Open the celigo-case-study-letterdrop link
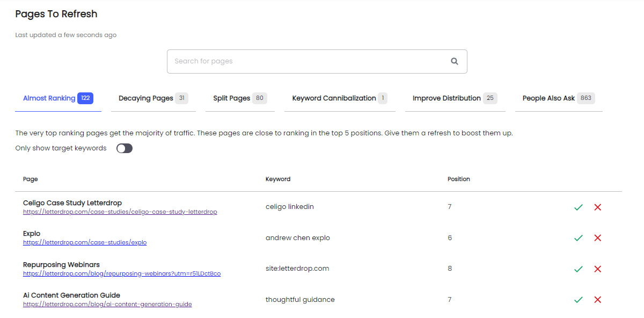The width and height of the screenshot is (644, 318). (x=120, y=212)
